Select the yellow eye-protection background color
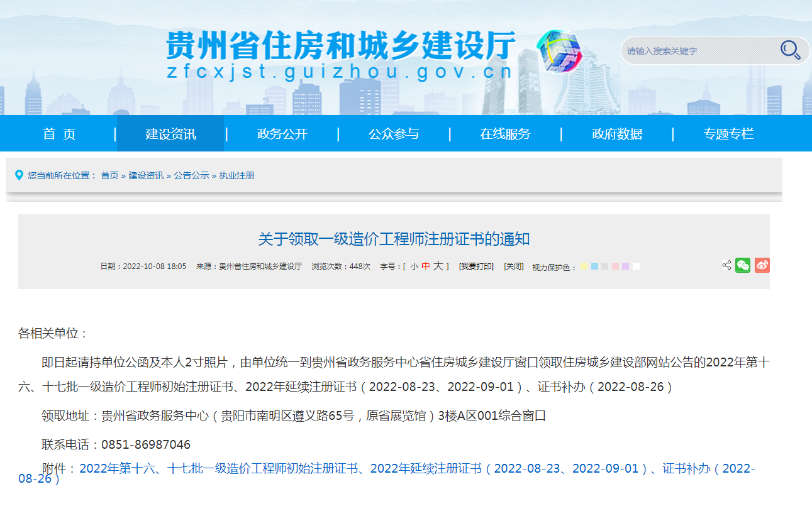 pyautogui.click(x=584, y=266)
